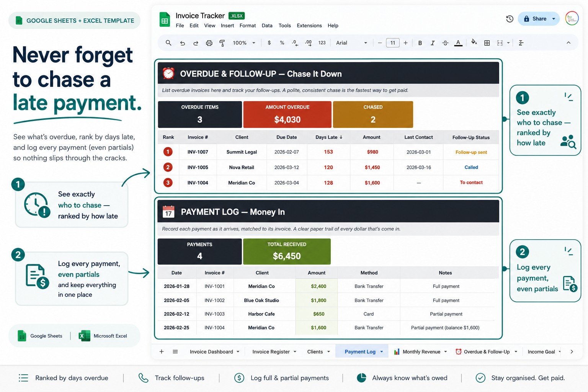Switch to the Invoice Dashboard tab
Screen dimensions: 588x392
[x=211, y=352]
